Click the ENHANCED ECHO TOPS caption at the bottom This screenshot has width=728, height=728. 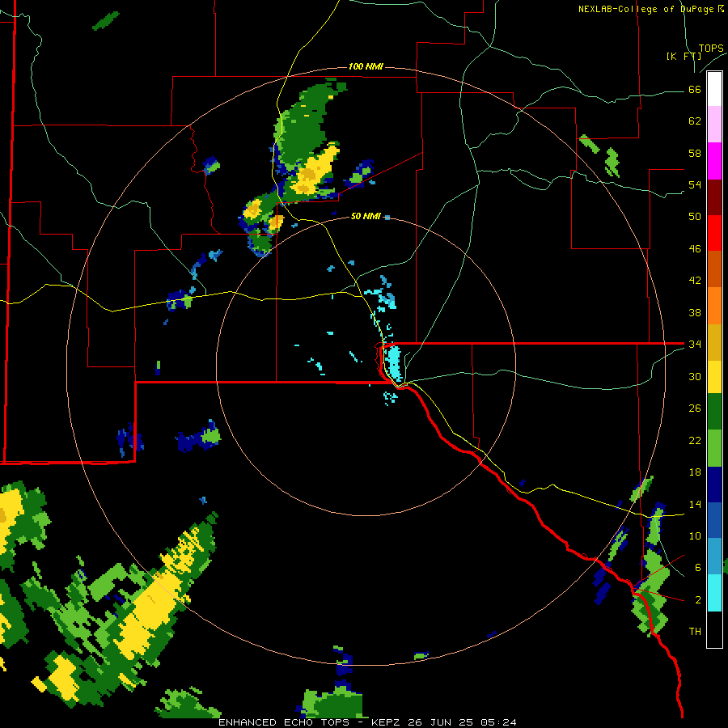pos(367,722)
